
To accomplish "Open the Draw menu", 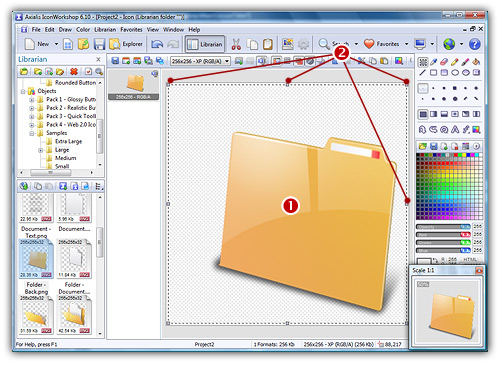I will [x=65, y=30].
